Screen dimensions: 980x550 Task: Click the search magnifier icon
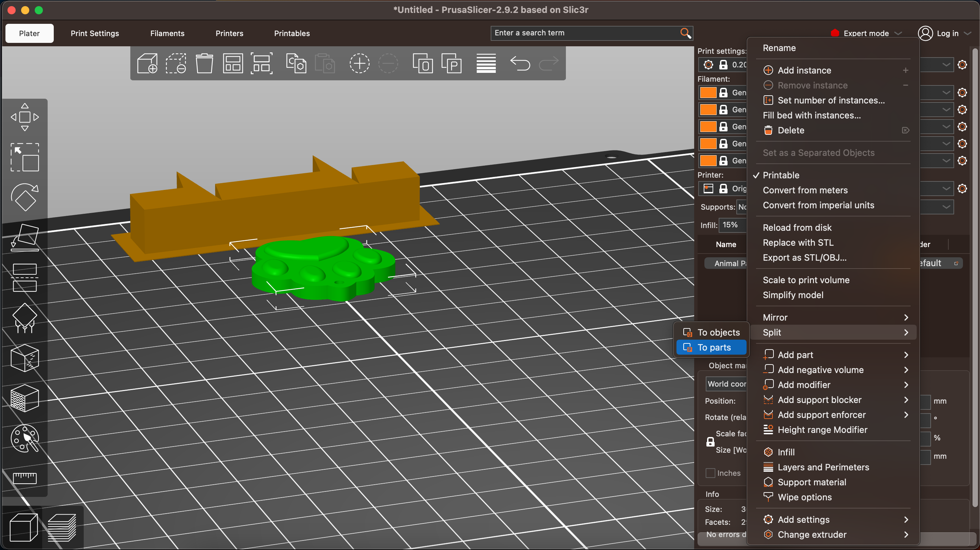(x=685, y=33)
